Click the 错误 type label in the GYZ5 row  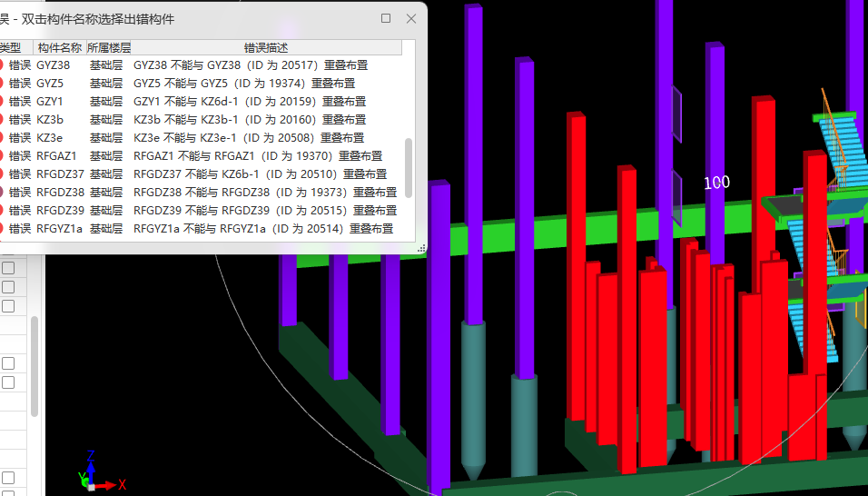pos(20,84)
